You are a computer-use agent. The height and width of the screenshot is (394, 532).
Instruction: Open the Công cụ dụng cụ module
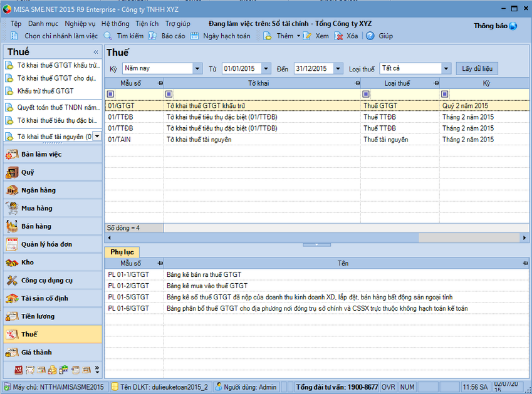point(53,281)
